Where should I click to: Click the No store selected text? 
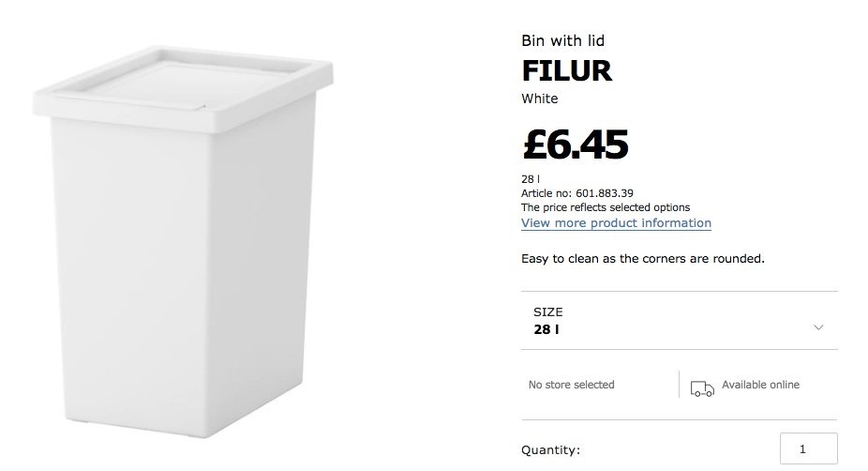click(571, 385)
